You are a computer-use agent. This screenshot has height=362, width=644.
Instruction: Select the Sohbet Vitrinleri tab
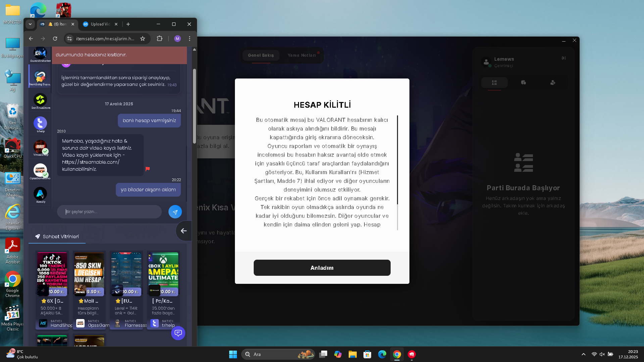(x=57, y=237)
